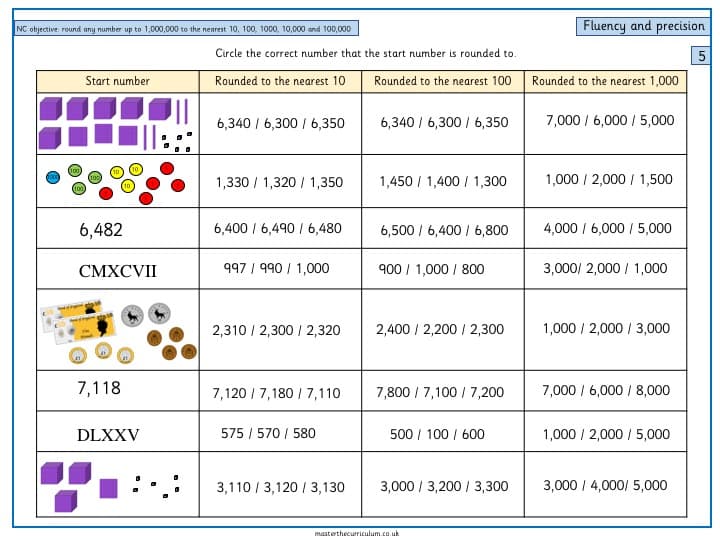
Task: Circle 580 in the DLXXV row
Action: point(304,433)
